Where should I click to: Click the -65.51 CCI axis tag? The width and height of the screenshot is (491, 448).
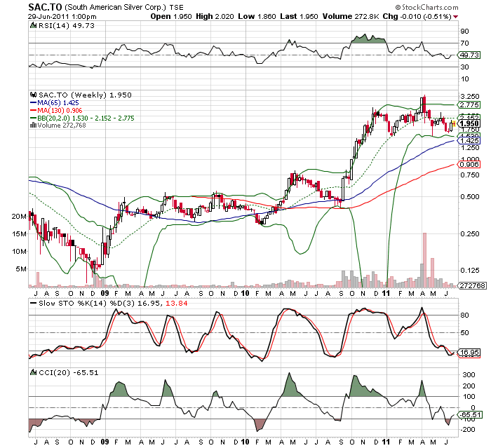(469, 415)
